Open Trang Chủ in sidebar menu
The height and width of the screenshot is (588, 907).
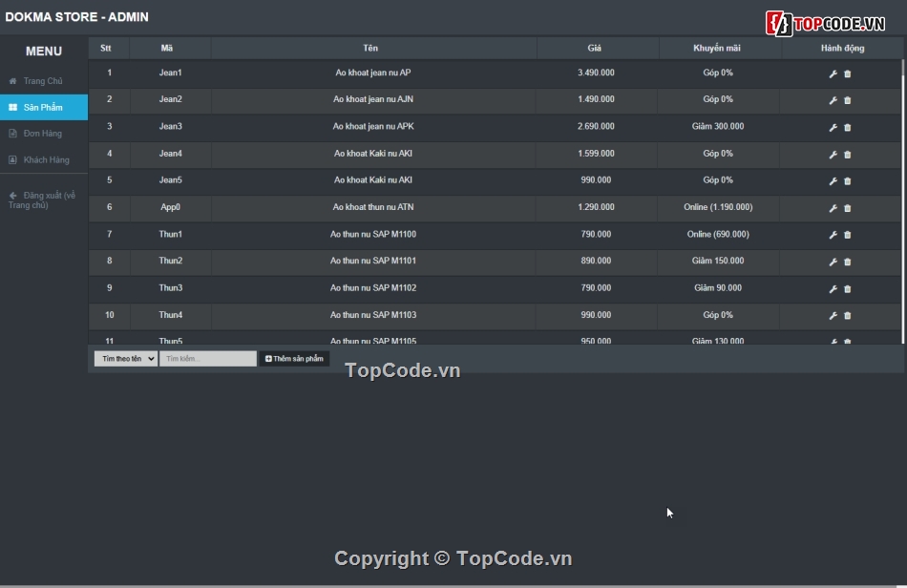click(43, 81)
